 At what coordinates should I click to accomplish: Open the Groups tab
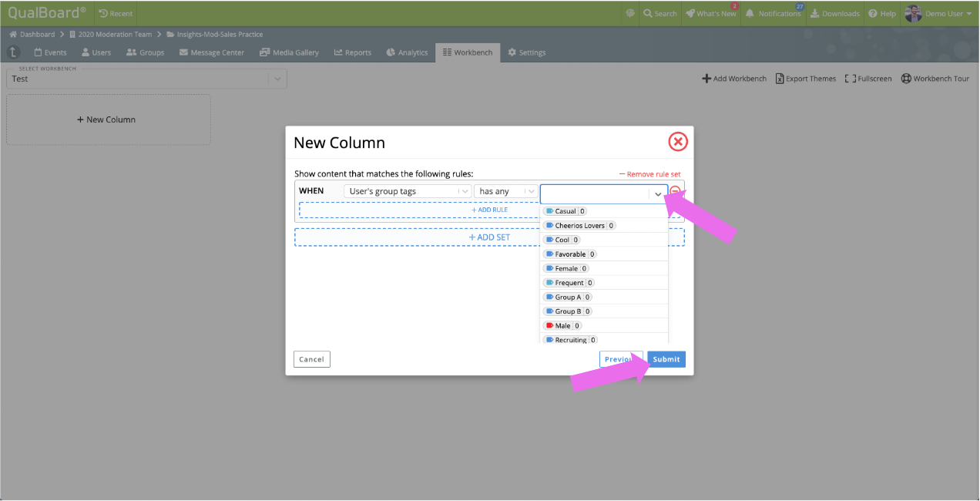pyautogui.click(x=146, y=52)
